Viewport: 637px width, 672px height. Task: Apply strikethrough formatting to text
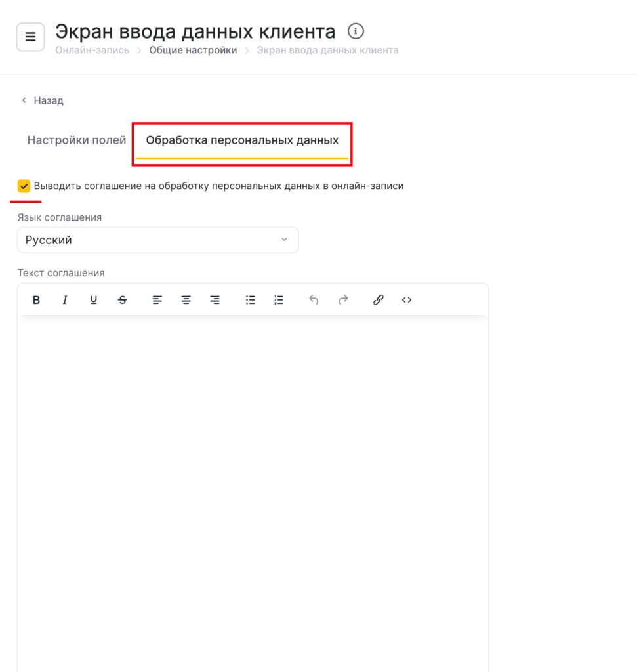(123, 300)
